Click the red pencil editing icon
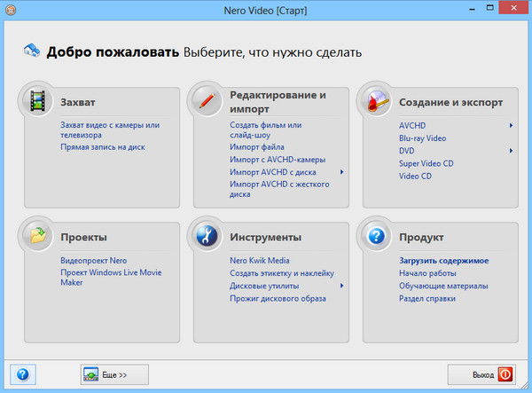 pyautogui.click(x=206, y=101)
